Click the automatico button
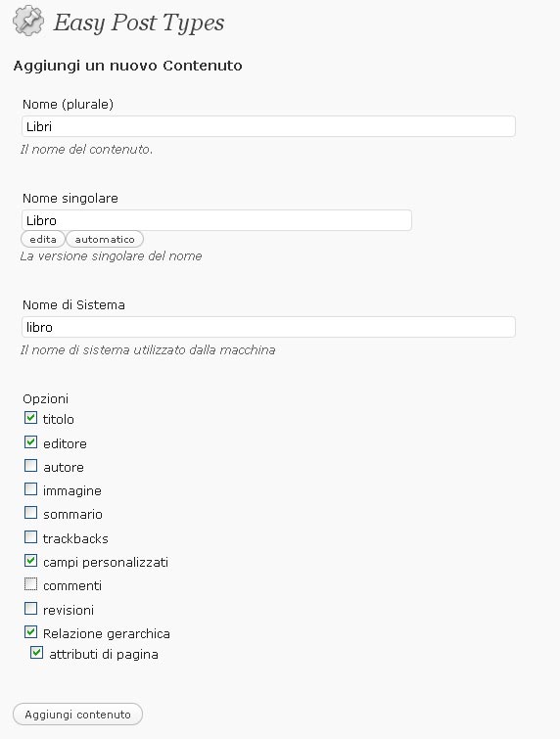Screen dimensions: 560x739 pyautogui.click(x=105, y=239)
